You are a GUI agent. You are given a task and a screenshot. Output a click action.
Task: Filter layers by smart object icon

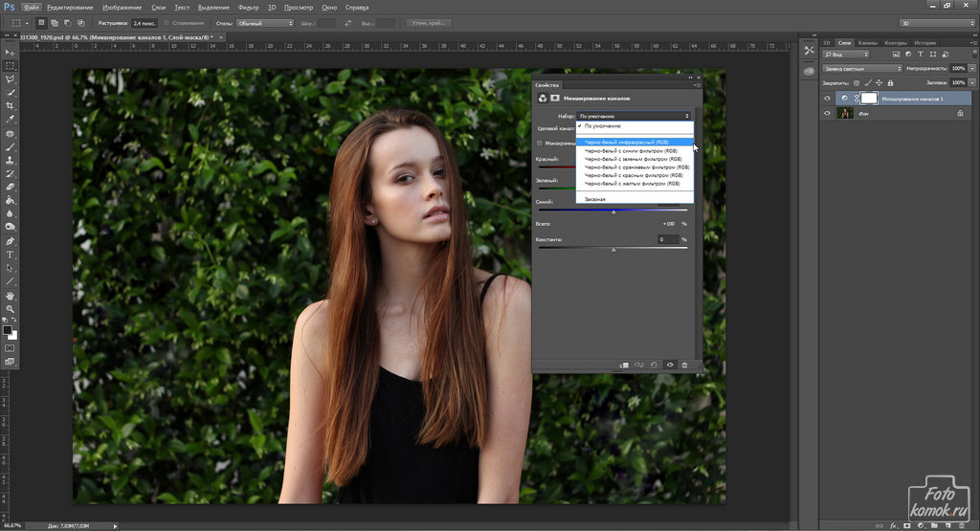[x=945, y=55]
